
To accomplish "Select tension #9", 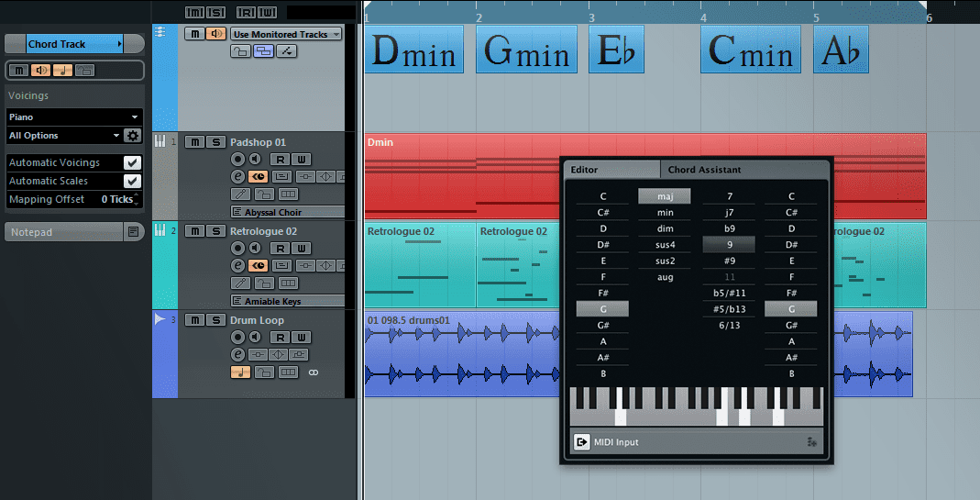I will click(730, 261).
